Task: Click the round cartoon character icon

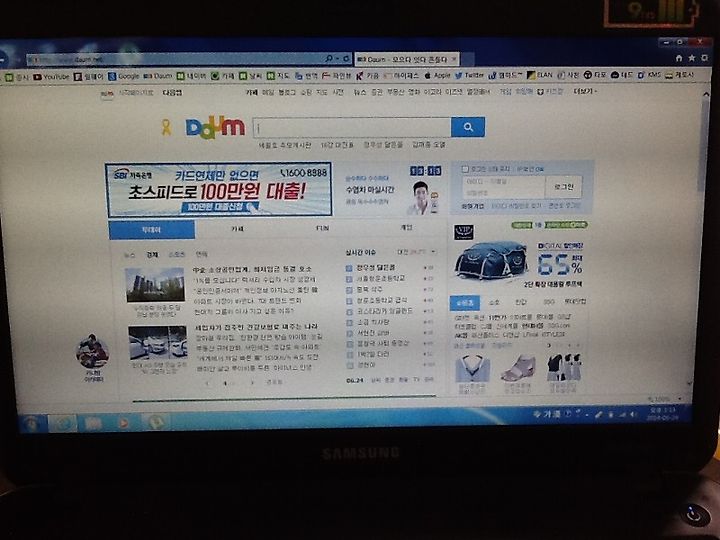Action: coord(93,352)
